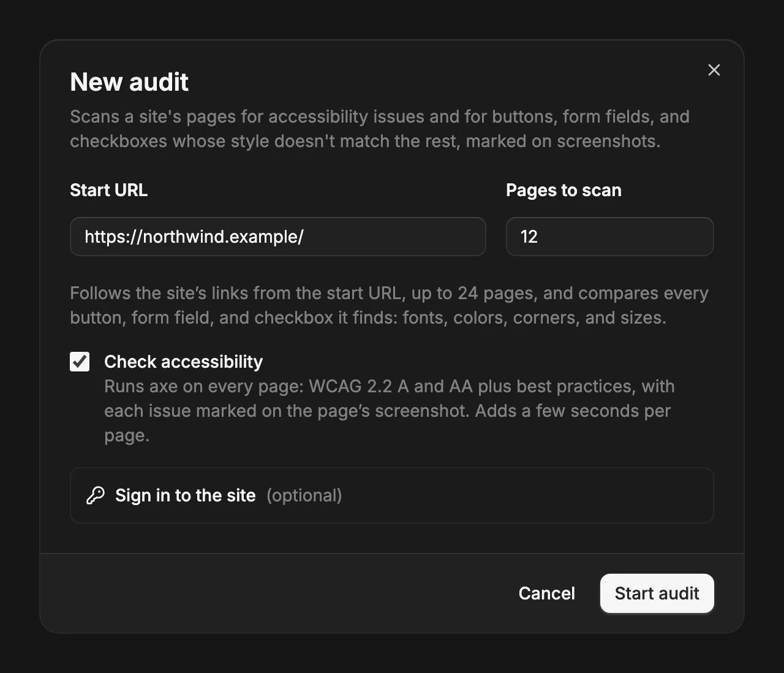Viewport: 784px width, 673px height.
Task: Click the description starting "Runs axe on every page"
Action: 390,411
